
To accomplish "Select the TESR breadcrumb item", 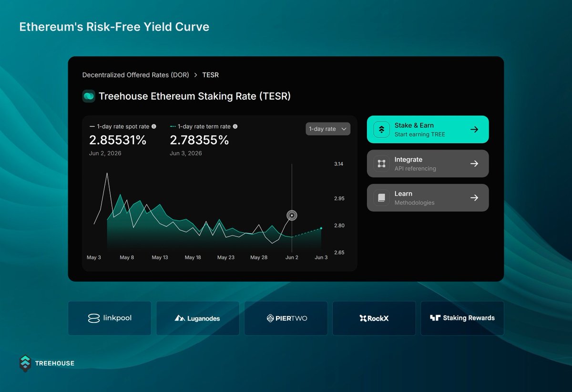I will tap(211, 75).
